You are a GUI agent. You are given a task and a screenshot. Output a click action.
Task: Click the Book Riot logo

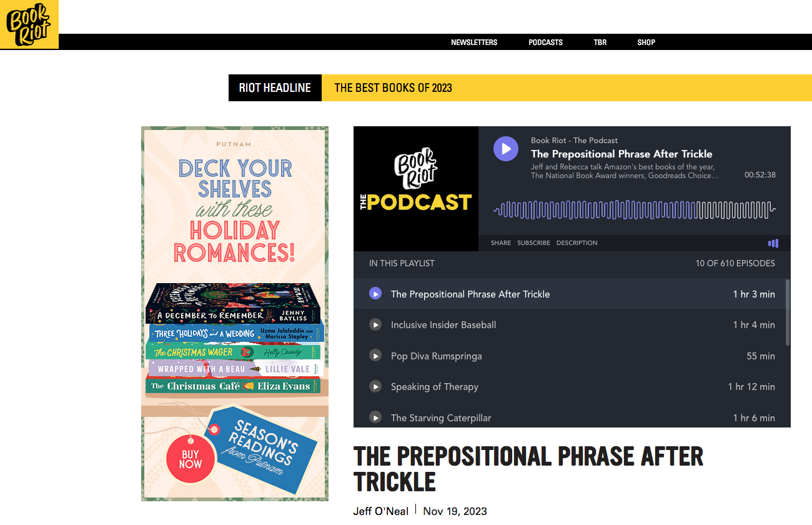click(x=29, y=24)
